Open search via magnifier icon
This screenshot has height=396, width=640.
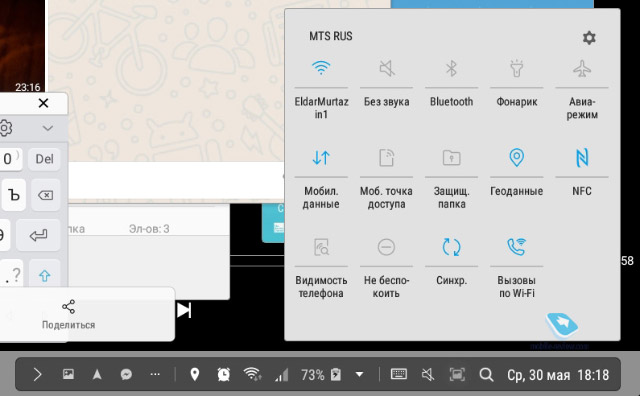486,374
